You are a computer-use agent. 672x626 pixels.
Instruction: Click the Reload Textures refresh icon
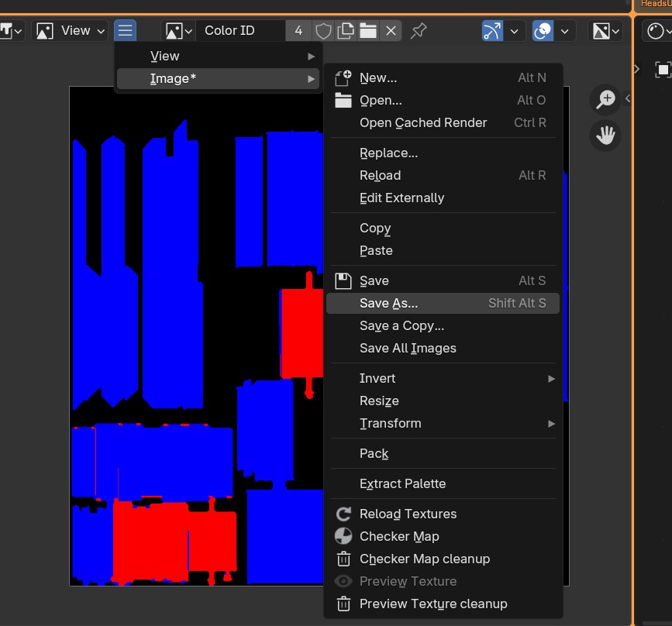(343, 514)
